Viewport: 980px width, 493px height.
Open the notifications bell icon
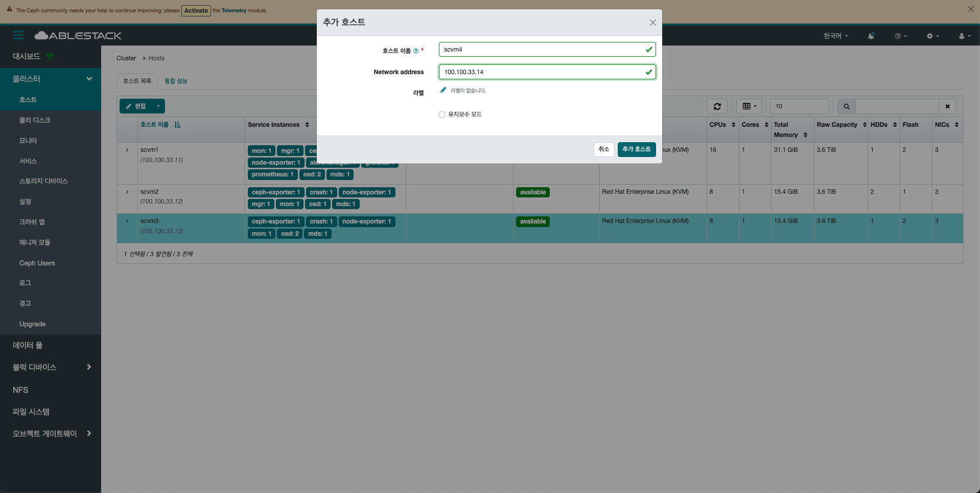coord(871,36)
